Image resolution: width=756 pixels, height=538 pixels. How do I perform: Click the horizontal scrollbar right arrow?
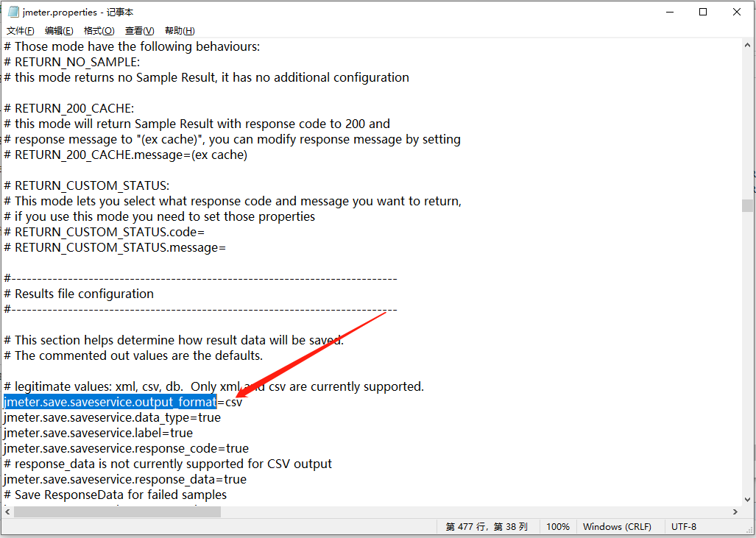pos(735,512)
